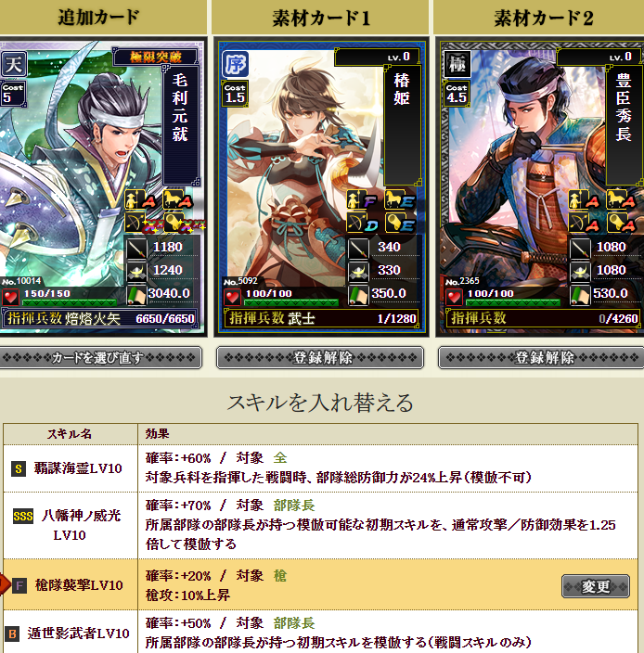Click the heart HP icon on 椿姫 card

coord(232,297)
